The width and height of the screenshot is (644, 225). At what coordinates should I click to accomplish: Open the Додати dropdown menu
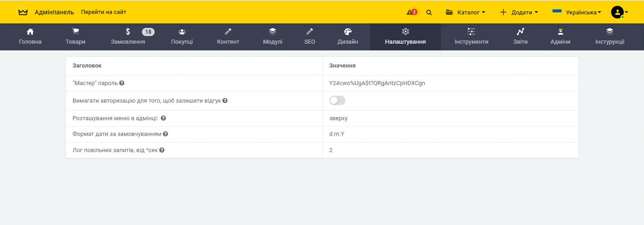[519, 12]
